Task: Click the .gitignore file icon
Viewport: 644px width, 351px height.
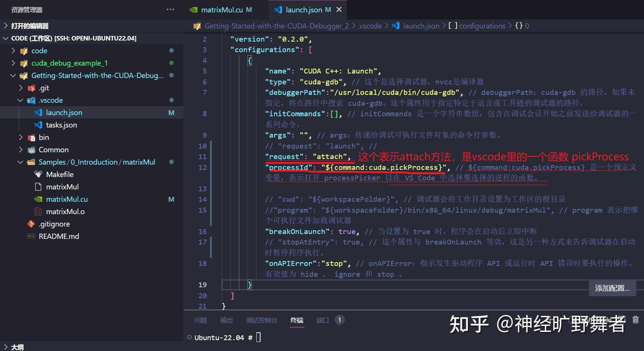Action: click(31, 224)
